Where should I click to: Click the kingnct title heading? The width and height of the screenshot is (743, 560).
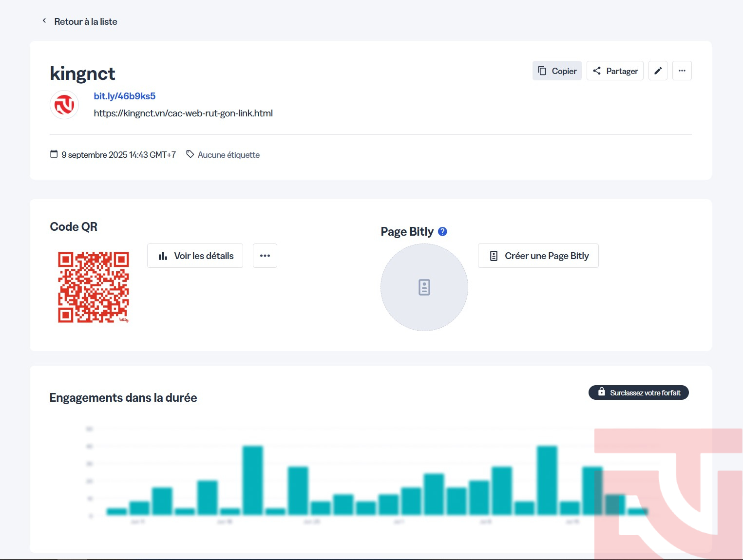click(82, 74)
